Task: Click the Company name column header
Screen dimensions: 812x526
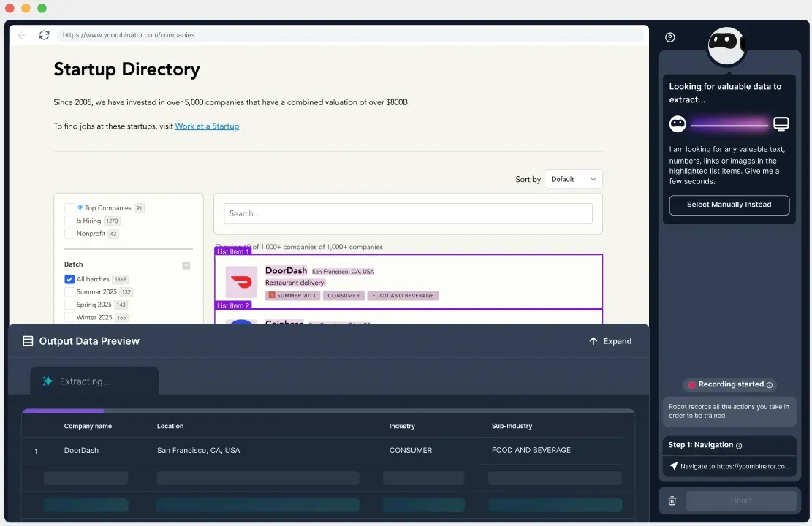Action: 88,426
